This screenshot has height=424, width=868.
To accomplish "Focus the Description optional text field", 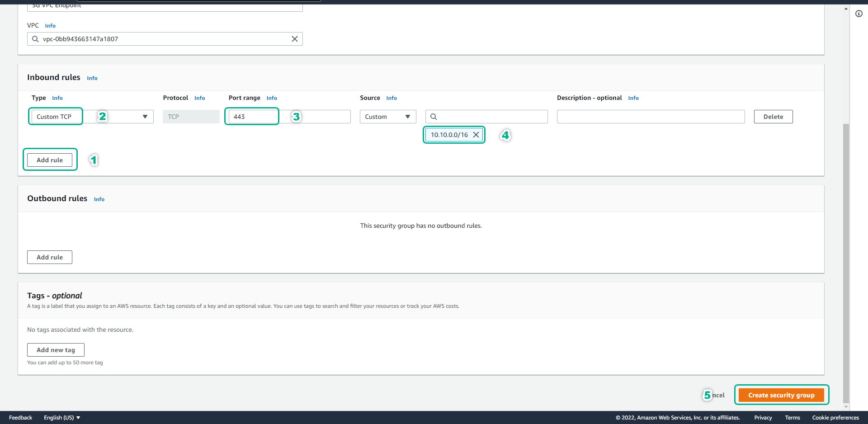I will (650, 117).
